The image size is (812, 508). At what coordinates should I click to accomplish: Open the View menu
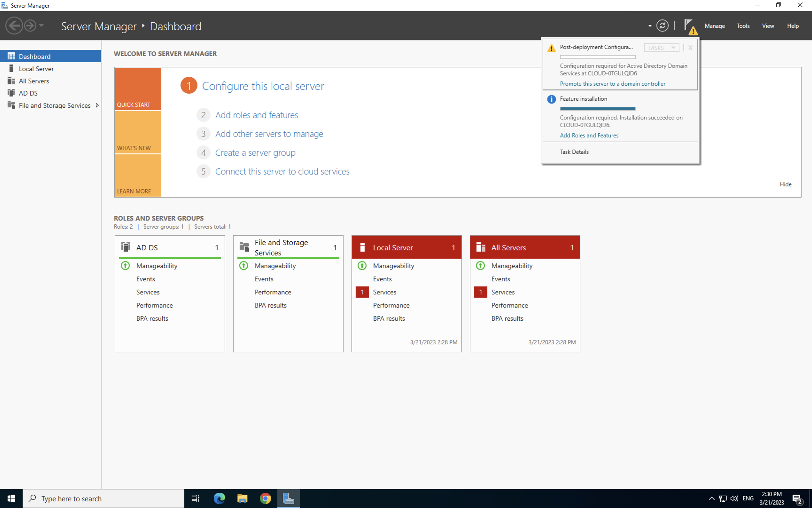point(768,26)
